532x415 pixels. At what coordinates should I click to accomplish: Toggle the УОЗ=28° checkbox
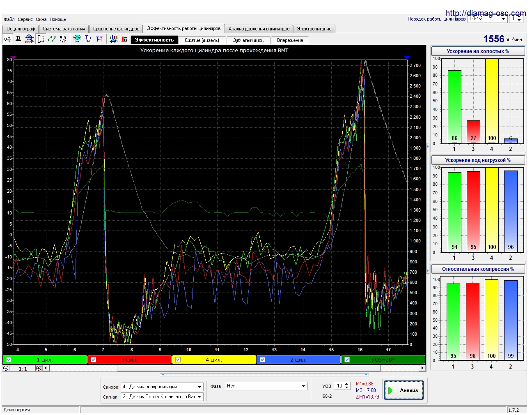click(x=347, y=360)
